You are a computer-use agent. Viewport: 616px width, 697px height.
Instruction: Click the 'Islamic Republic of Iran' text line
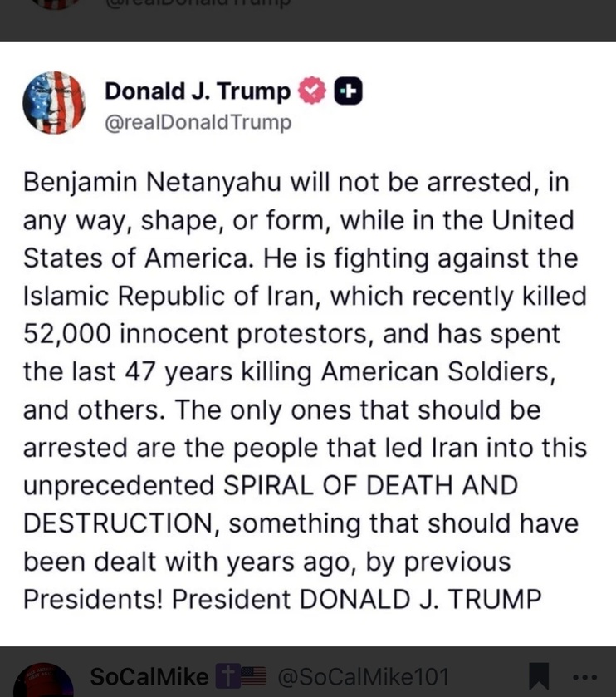click(169, 296)
